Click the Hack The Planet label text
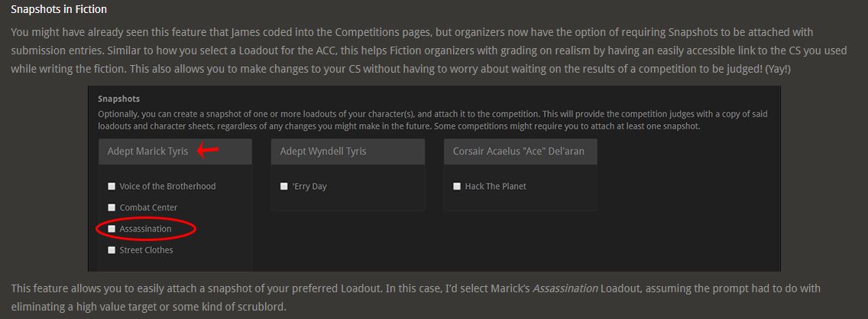This screenshot has width=868, height=319. point(495,186)
